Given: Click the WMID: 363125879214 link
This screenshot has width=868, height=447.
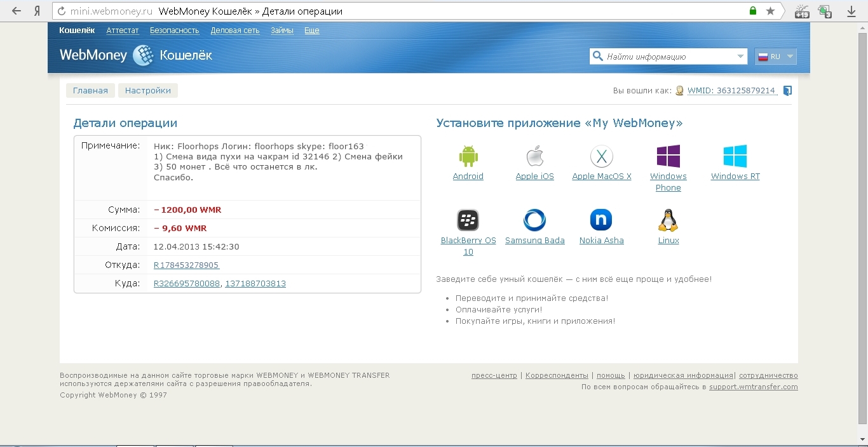Looking at the screenshot, I should click(x=732, y=91).
